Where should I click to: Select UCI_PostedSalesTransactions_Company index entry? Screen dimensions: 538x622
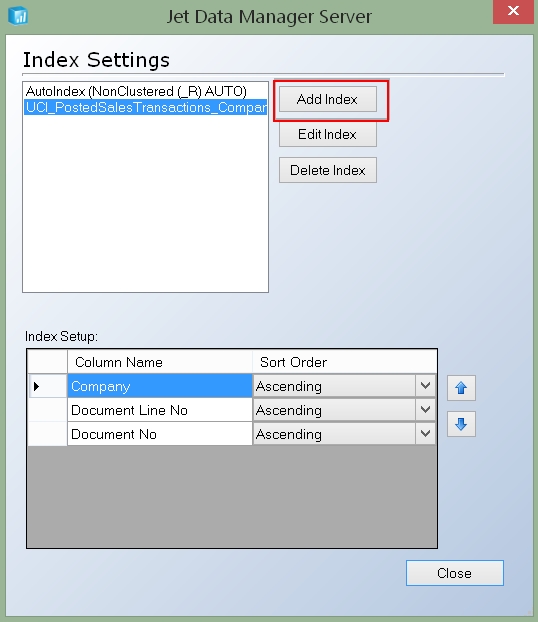[x=145, y=107]
